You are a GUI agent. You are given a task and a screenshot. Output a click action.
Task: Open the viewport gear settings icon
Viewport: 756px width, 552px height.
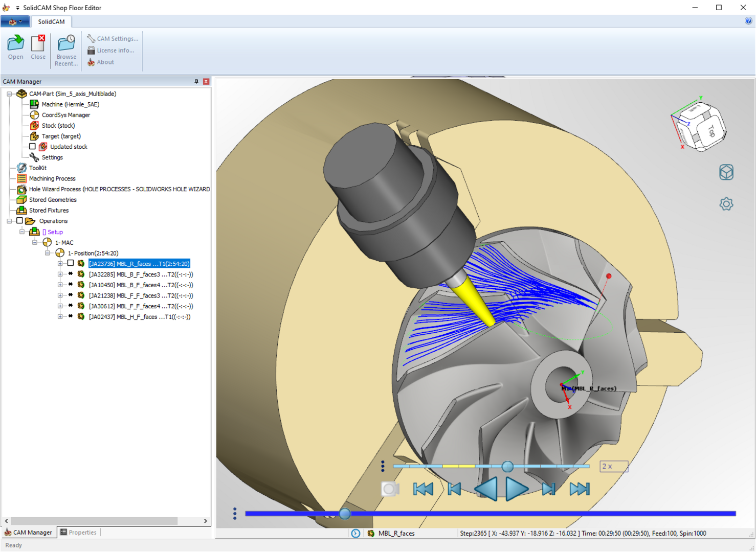pos(726,204)
